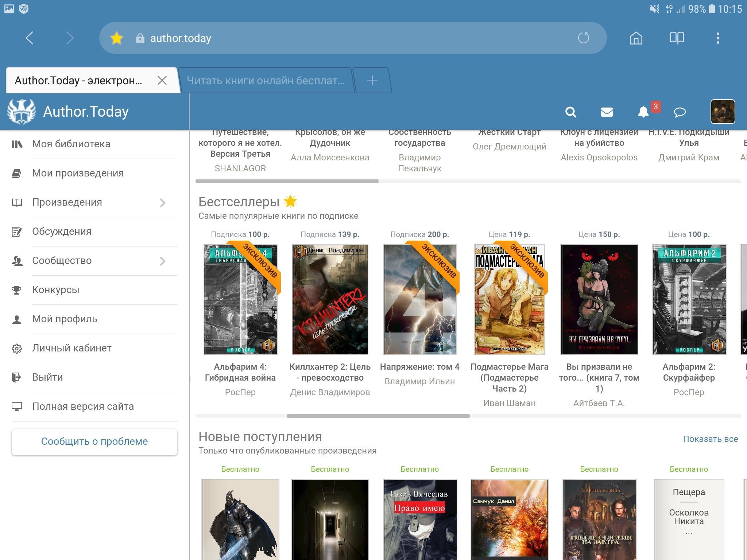Expand the Произведения submenu chevron
Image resolution: width=747 pixels, height=560 pixels.
163,203
